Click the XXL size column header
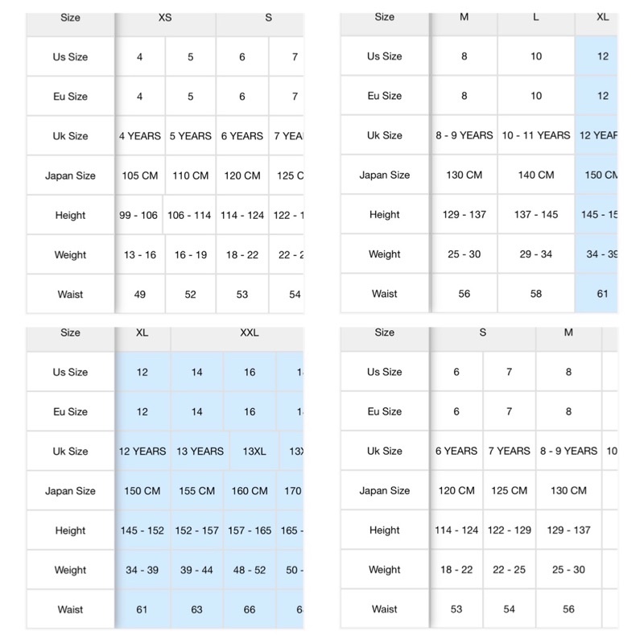The image size is (644, 644). (x=250, y=332)
